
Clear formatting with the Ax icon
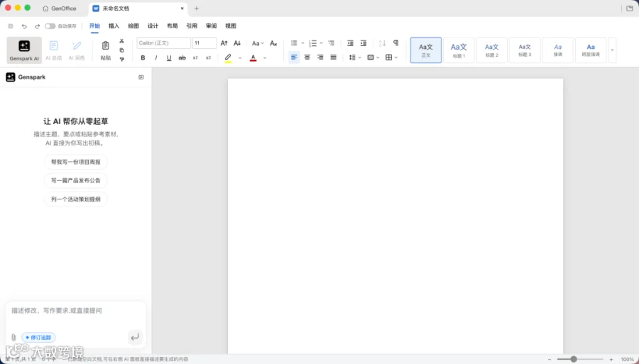pyautogui.click(x=273, y=43)
